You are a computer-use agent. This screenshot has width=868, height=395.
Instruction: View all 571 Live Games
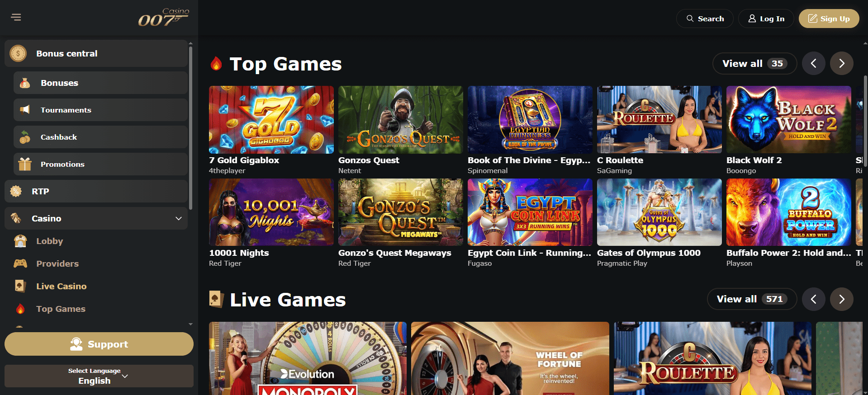click(x=752, y=299)
